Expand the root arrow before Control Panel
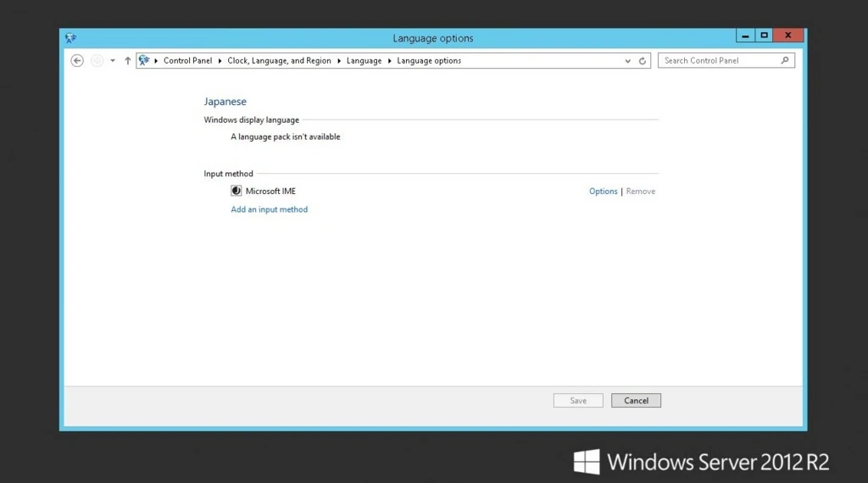The width and height of the screenshot is (868, 483). [x=156, y=61]
